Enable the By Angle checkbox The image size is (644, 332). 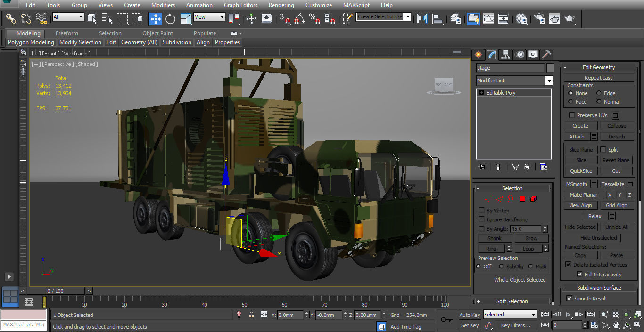pyautogui.click(x=481, y=229)
